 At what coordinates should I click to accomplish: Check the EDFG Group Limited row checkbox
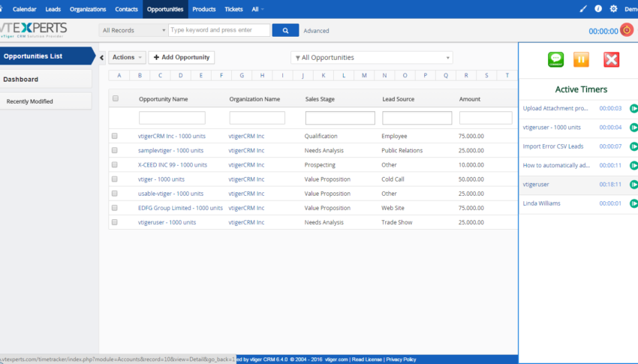(x=115, y=208)
